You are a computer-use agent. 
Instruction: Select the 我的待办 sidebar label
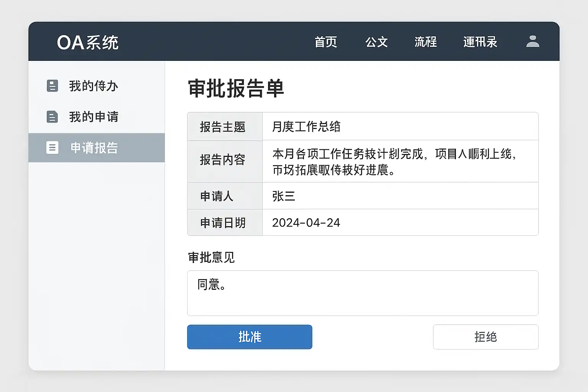click(93, 86)
